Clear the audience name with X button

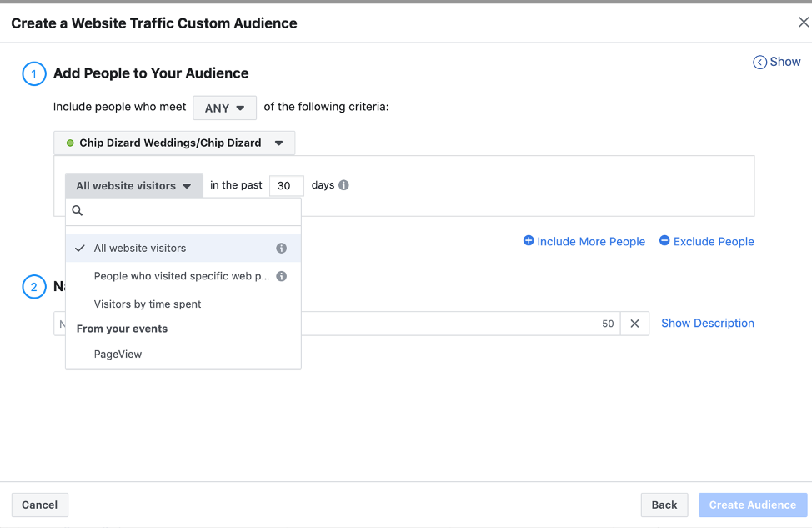[634, 324]
